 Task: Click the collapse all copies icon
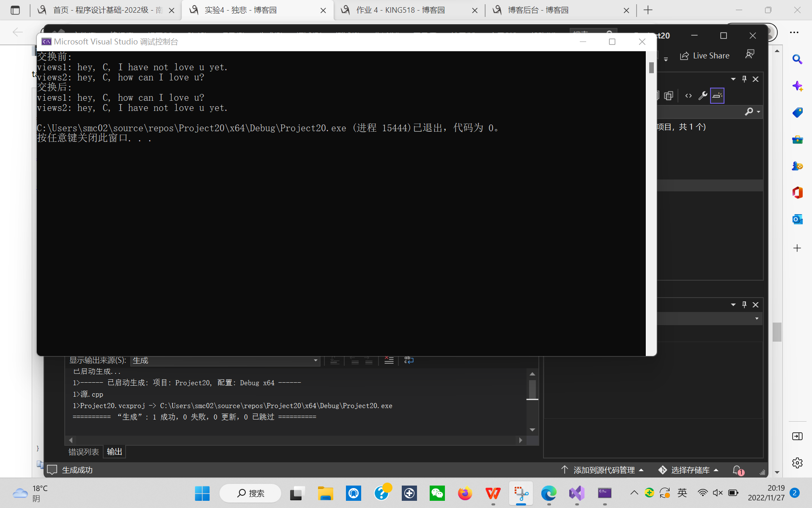669,96
